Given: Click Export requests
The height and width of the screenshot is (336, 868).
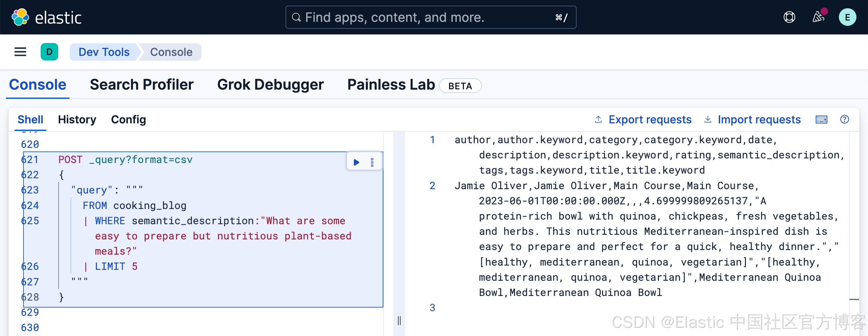Looking at the screenshot, I should (x=643, y=120).
